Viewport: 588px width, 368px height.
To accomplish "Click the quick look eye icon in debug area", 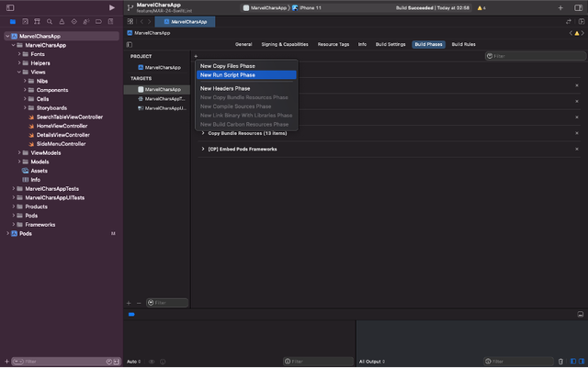I will click(152, 362).
